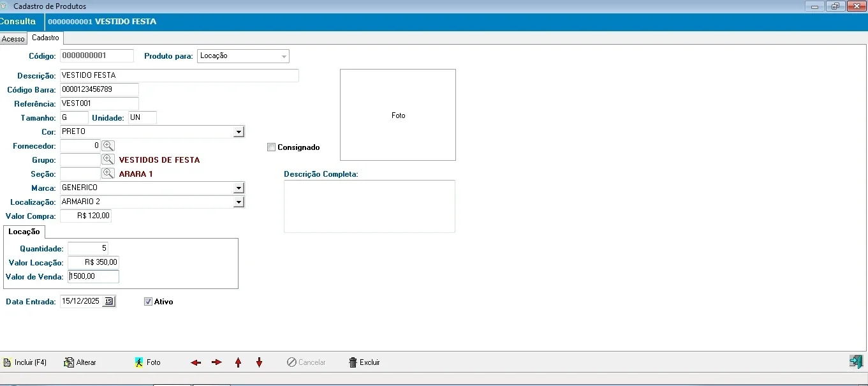This screenshot has height=386, width=868.
Task: Click the Descrição Completa text area
Action: tap(369, 206)
